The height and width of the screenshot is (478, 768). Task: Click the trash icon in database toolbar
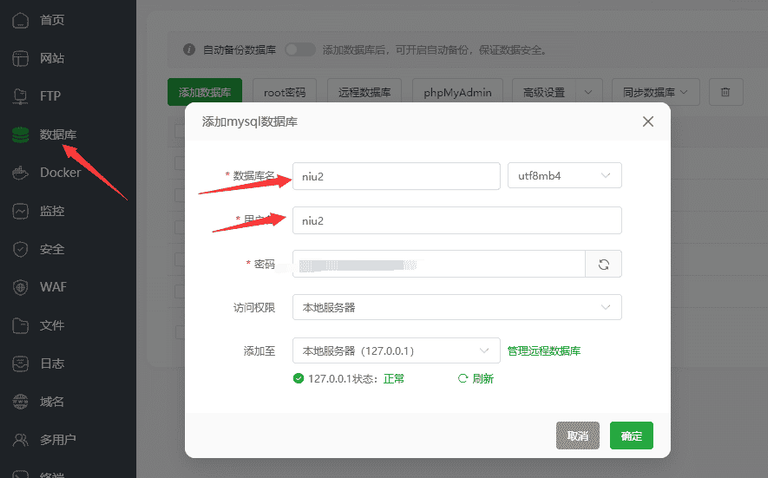click(725, 92)
